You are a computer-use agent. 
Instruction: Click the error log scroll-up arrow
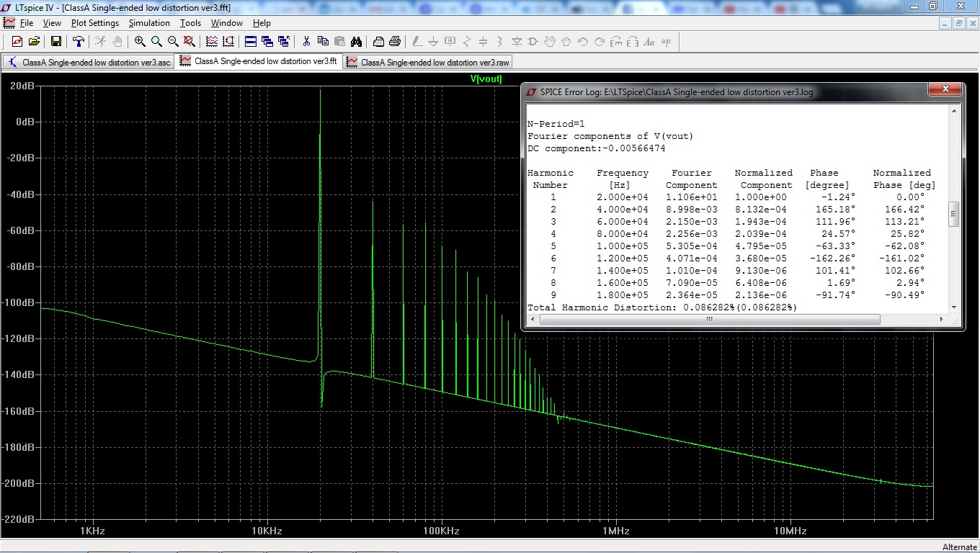pos(954,112)
